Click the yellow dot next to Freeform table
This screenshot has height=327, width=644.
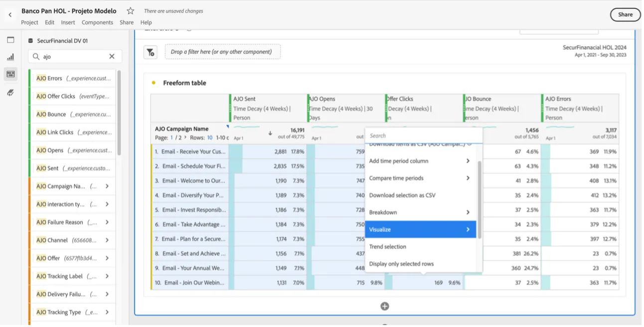(x=154, y=83)
